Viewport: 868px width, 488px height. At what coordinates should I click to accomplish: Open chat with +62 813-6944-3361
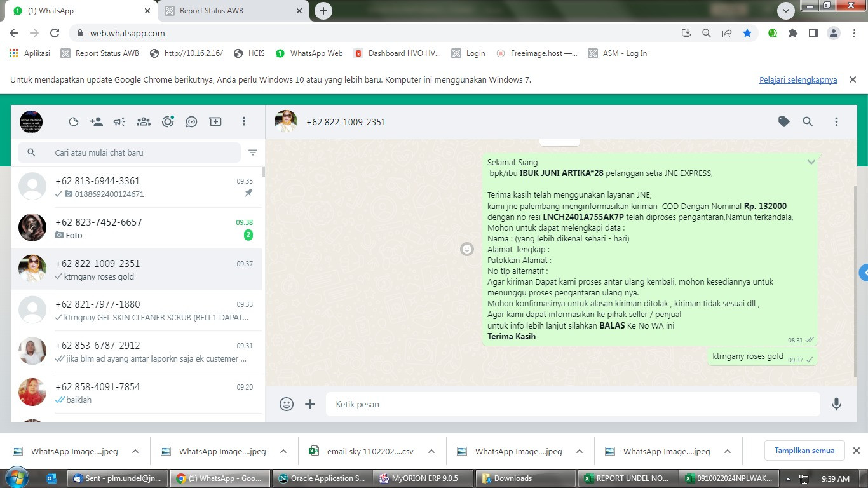pyautogui.click(x=137, y=187)
